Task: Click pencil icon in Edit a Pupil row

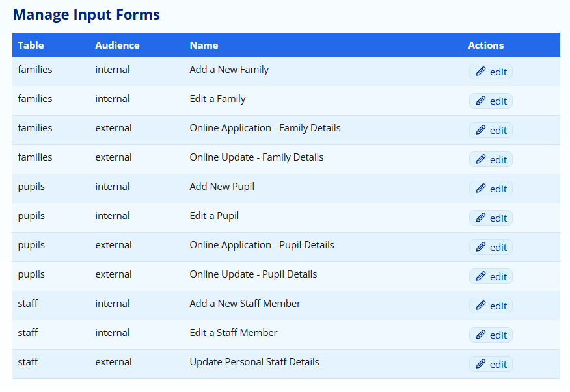Action: (x=481, y=218)
